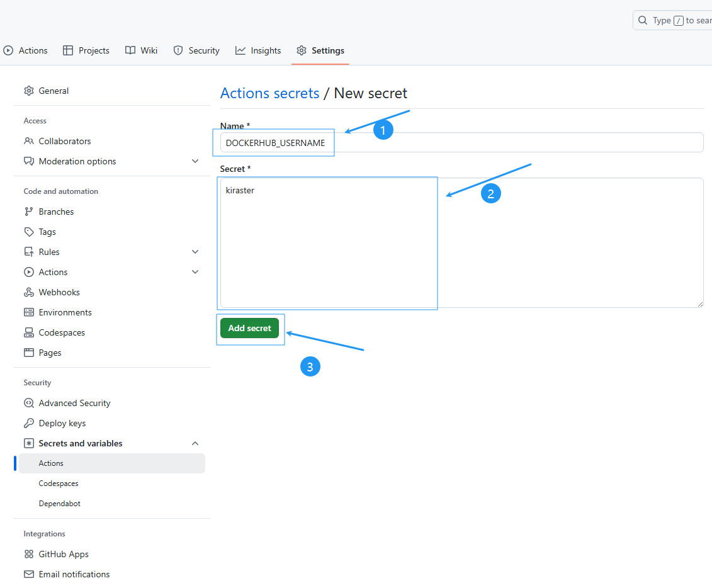Click the Webhooks icon
Viewport: 712px width, 588px height.
pos(28,292)
